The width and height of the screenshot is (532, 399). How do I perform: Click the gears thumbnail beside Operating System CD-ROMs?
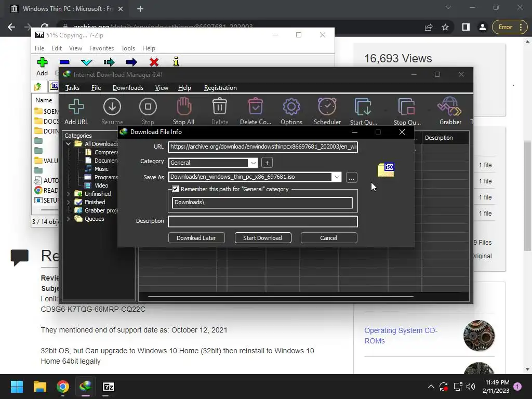478,335
